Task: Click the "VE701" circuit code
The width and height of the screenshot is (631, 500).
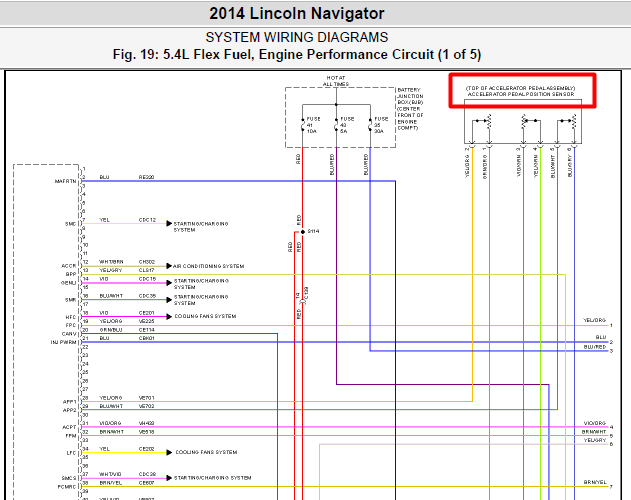Action: 146,398
